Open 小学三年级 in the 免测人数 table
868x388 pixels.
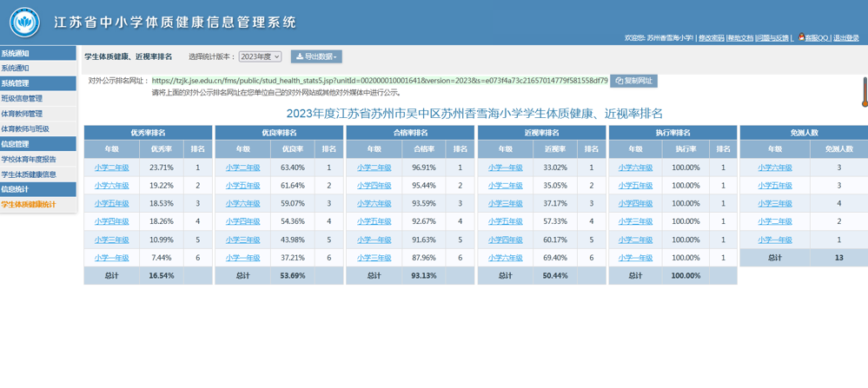tap(775, 203)
